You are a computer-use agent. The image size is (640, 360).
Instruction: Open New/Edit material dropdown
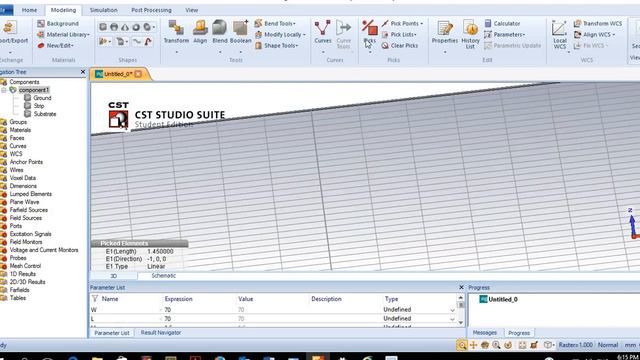(56, 46)
